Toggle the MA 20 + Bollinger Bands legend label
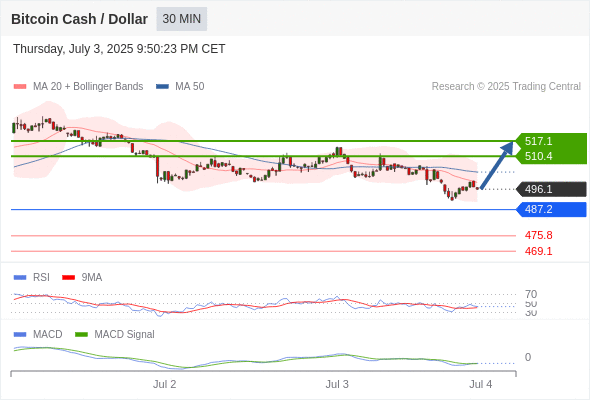The width and height of the screenshot is (590, 400). click(88, 87)
